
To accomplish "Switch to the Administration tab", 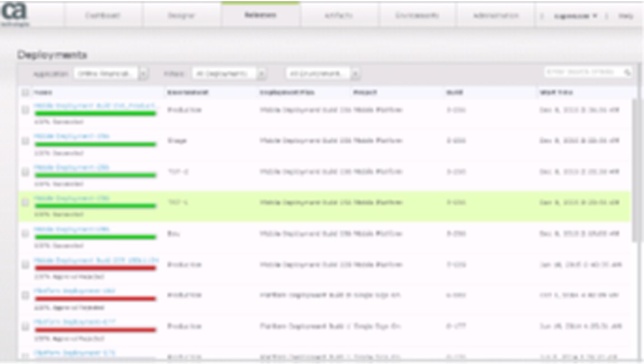I will 496,16.
